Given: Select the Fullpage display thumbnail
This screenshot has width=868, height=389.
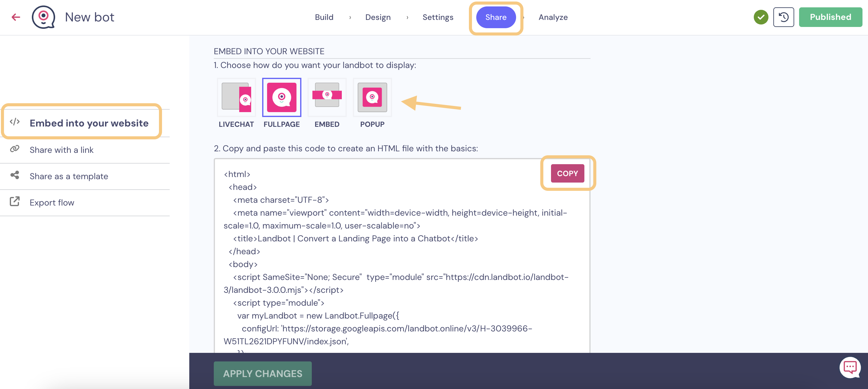Looking at the screenshot, I should (282, 97).
